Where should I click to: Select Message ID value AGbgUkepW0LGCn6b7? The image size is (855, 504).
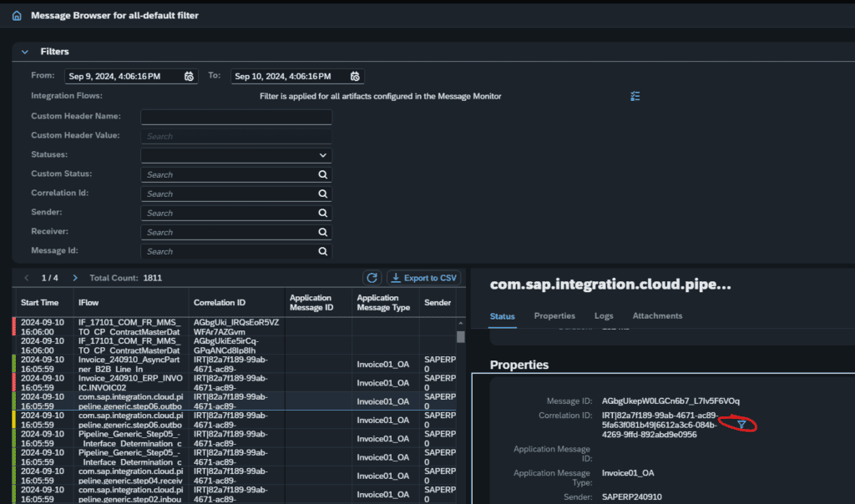[x=670, y=401]
